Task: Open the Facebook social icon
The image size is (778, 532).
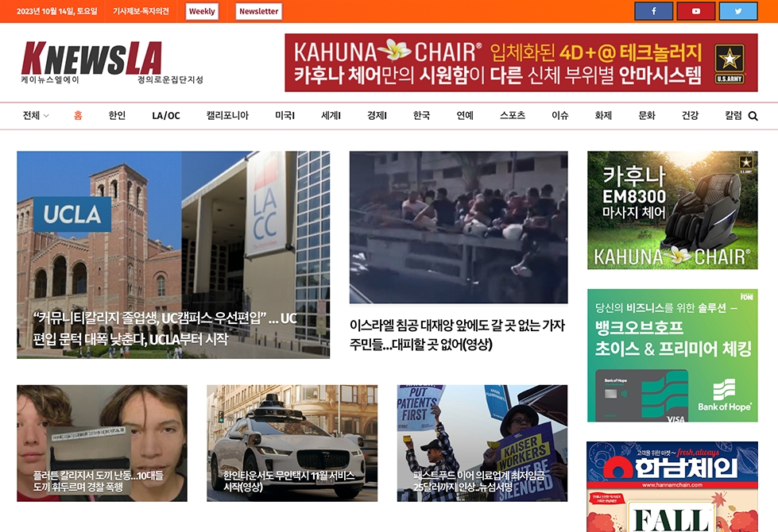Action: (x=653, y=11)
